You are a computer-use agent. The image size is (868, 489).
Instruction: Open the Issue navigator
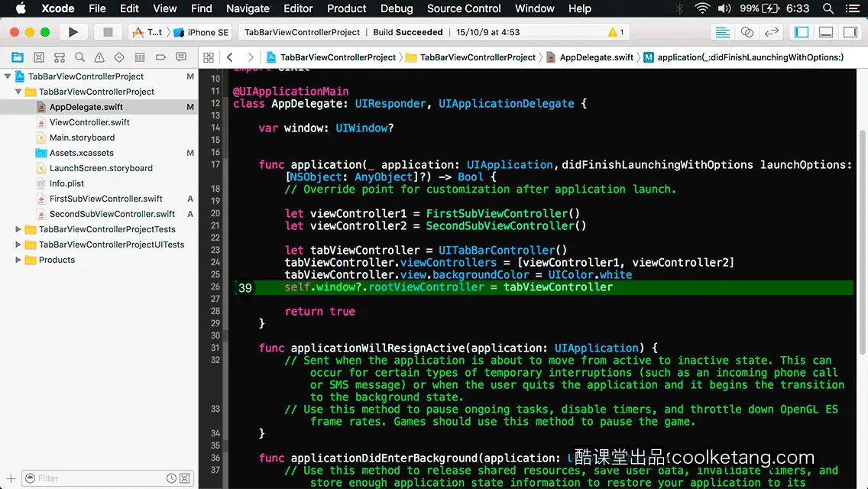click(x=99, y=57)
